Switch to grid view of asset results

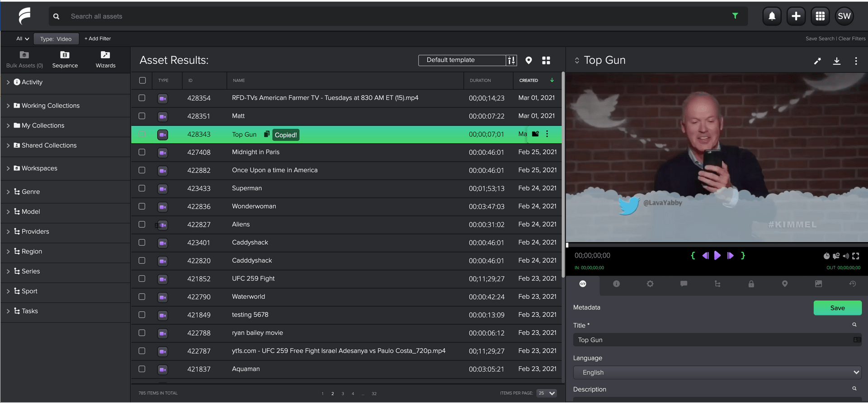[546, 61]
